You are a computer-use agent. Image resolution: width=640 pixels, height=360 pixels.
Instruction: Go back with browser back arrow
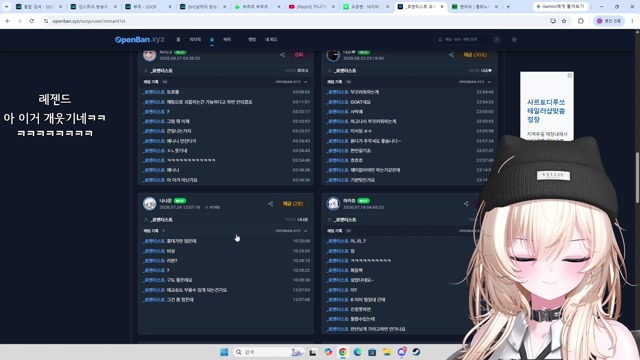coord(8,21)
